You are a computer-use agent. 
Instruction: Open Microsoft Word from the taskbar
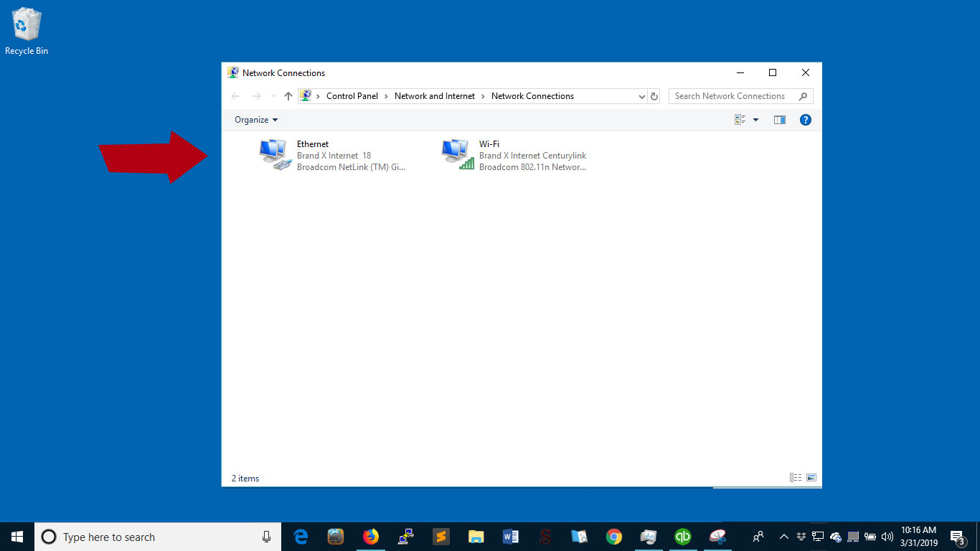tap(510, 537)
